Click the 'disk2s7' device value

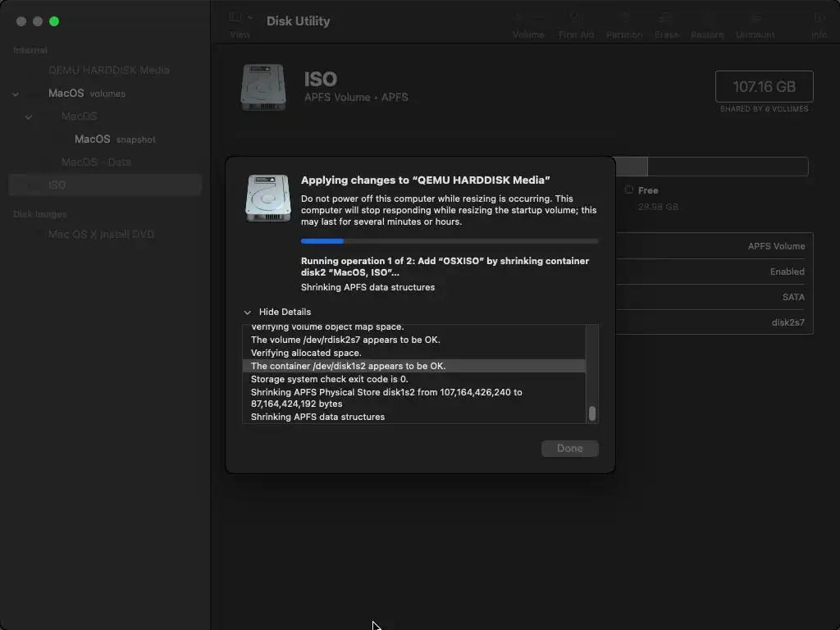click(788, 322)
